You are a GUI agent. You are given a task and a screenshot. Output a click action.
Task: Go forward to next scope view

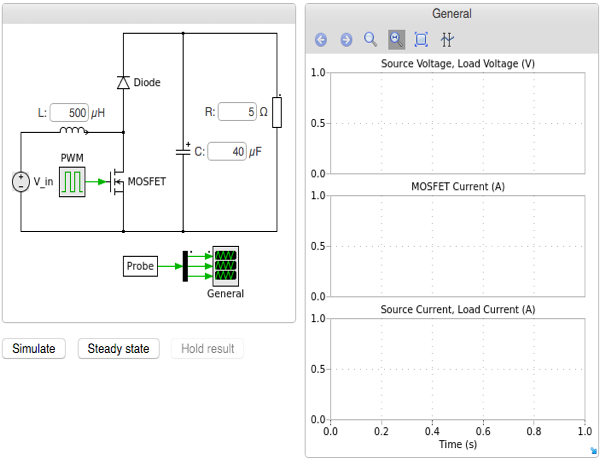pos(346,39)
